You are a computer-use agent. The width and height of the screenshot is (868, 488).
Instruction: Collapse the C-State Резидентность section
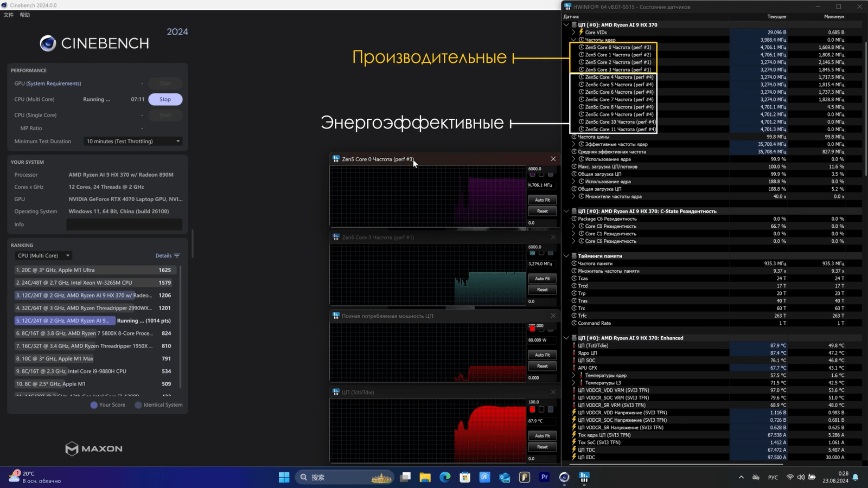tap(566, 211)
